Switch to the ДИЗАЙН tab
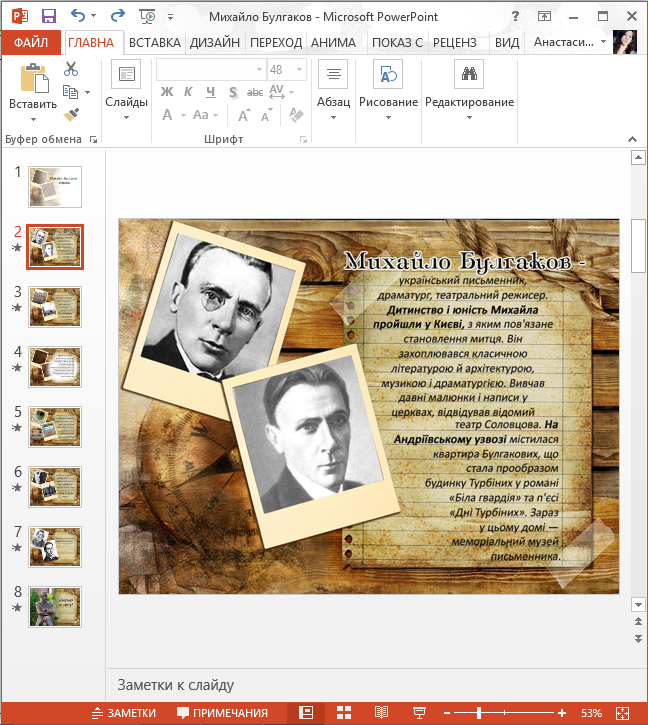The image size is (648, 725). pyautogui.click(x=215, y=43)
